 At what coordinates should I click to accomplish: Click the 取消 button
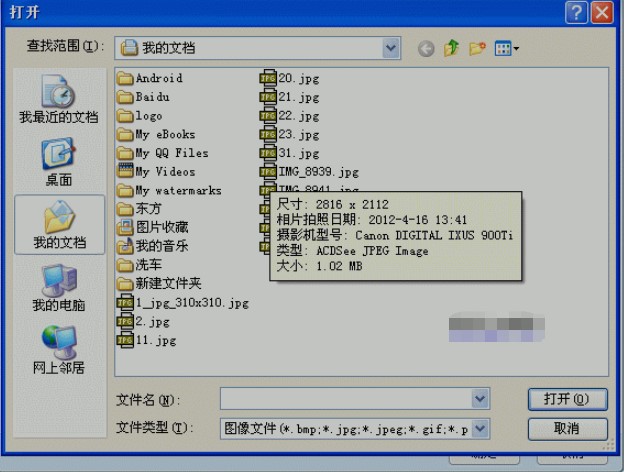(x=567, y=429)
